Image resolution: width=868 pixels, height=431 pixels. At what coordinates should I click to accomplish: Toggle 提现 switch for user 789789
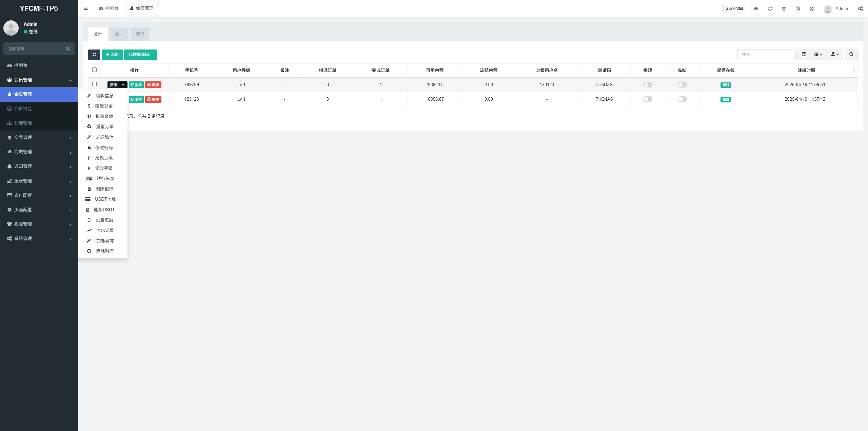click(x=648, y=85)
